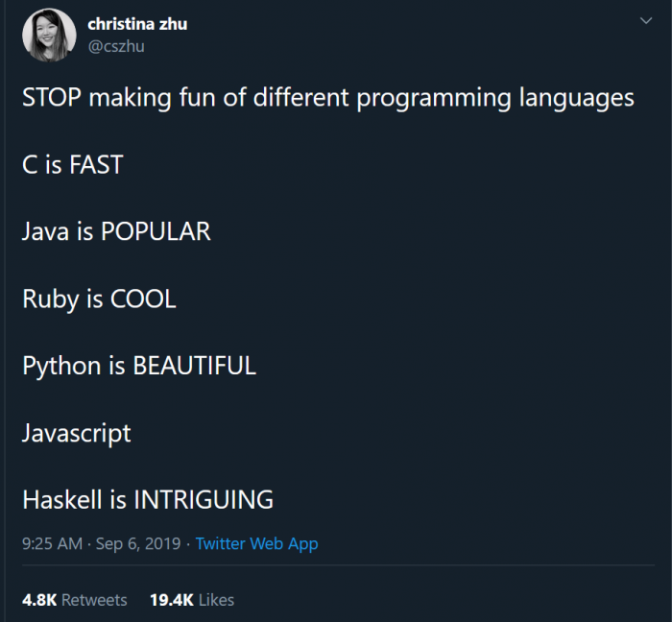Click christina zhu's profile avatar
672x622 pixels.
(48, 36)
